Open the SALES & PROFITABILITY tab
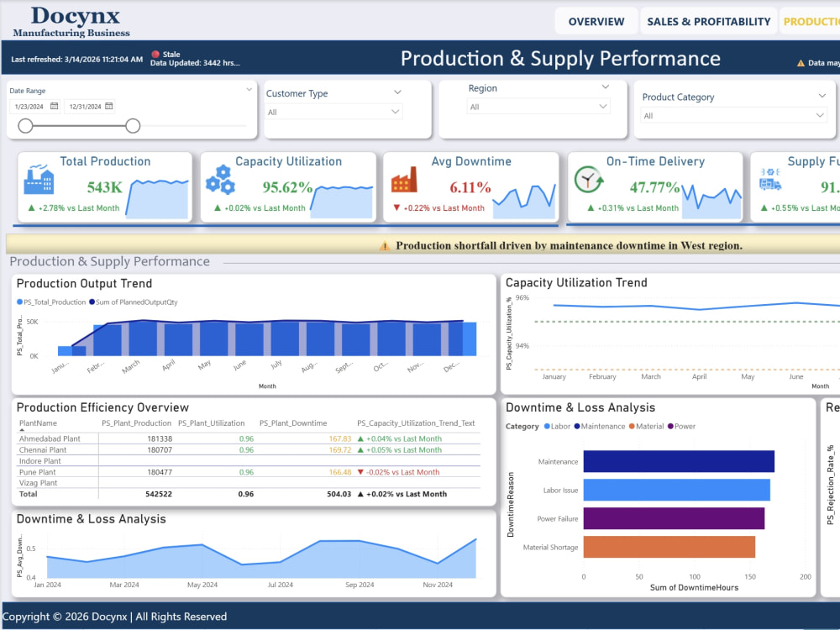Image resolution: width=840 pixels, height=630 pixels. click(x=708, y=22)
